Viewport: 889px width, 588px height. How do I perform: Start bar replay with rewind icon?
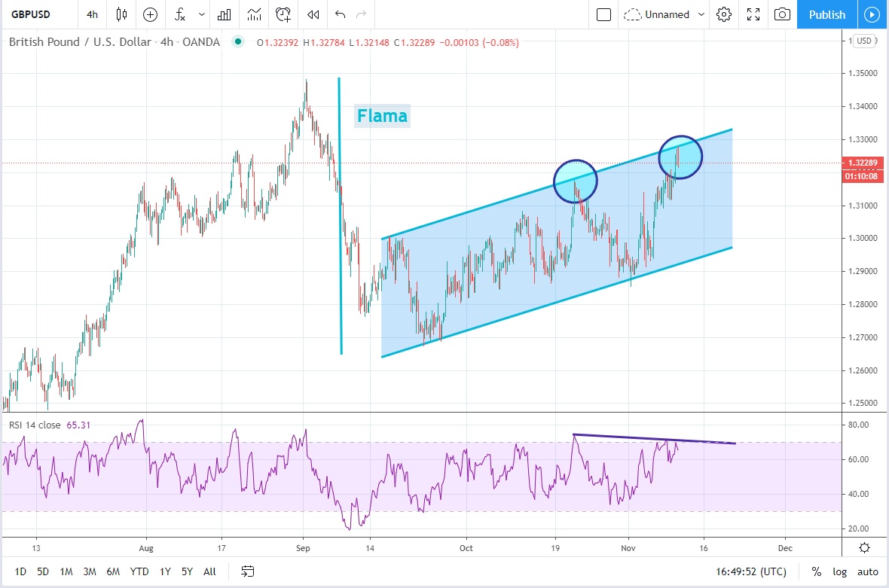click(313, 14)
